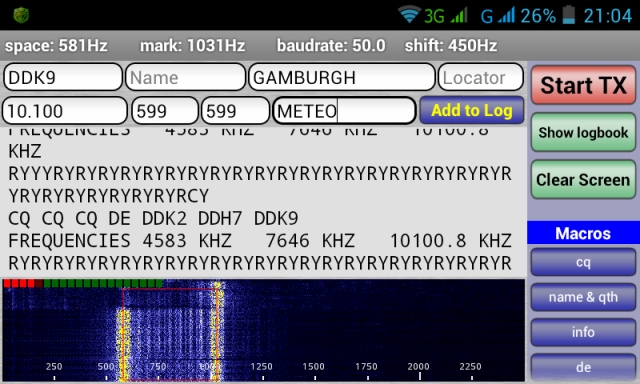The width and height of the screenshot is (640, 384).
Task: Focus the callsign field containing DDK9
Action: click(63, 77)
